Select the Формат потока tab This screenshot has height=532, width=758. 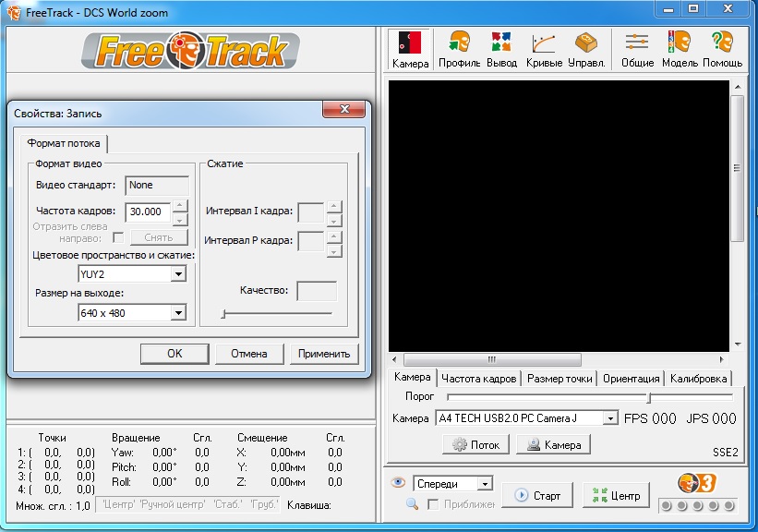tap(64, 144)
